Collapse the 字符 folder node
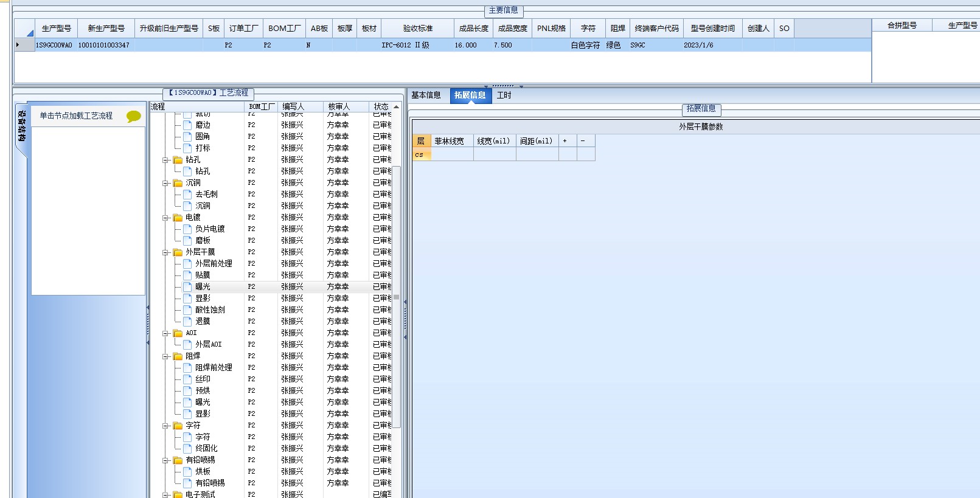This screenshot has width=980, height=498. 165,426
